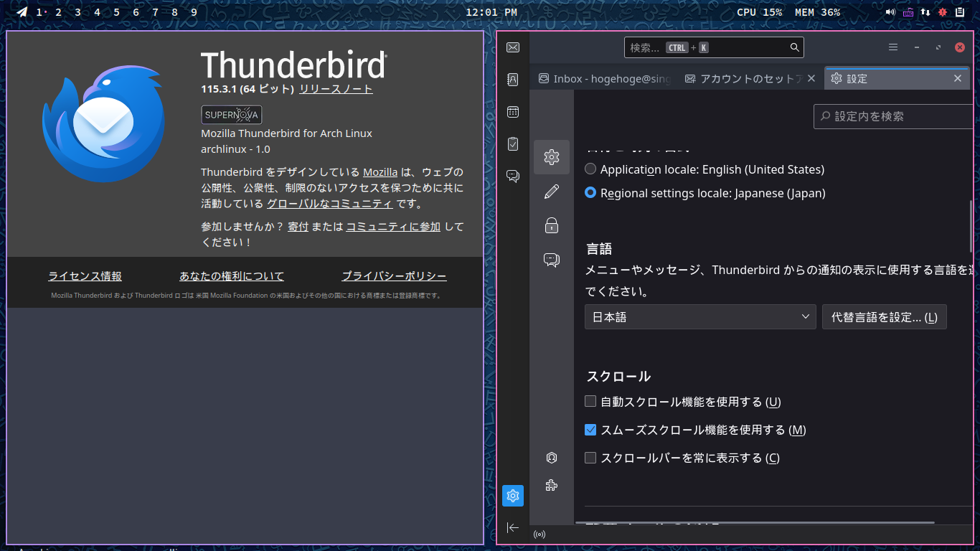980x551 pixels.
Task: Click the clipboard tray icon
Action: click(x=960, y=12)
